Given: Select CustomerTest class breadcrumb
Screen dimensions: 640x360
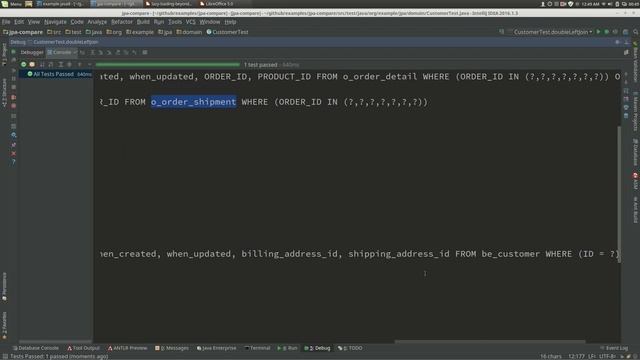Looking at the screenshot, I should tap(227, 32).
